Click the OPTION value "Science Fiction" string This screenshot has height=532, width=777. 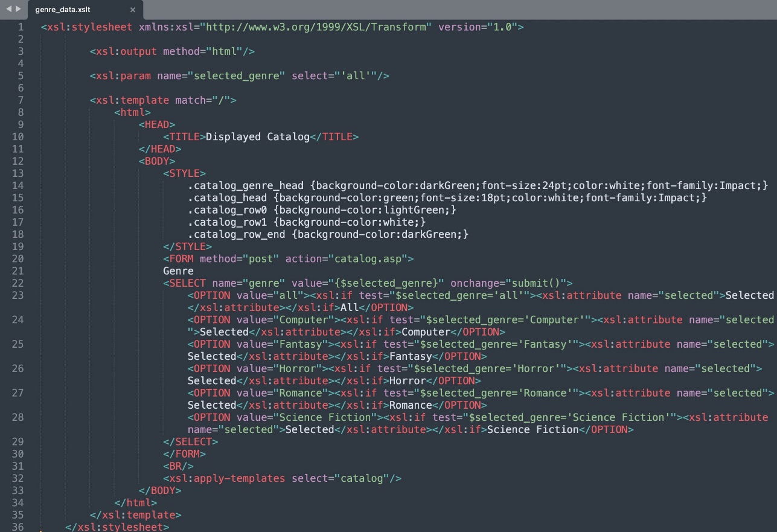(325, 417)
